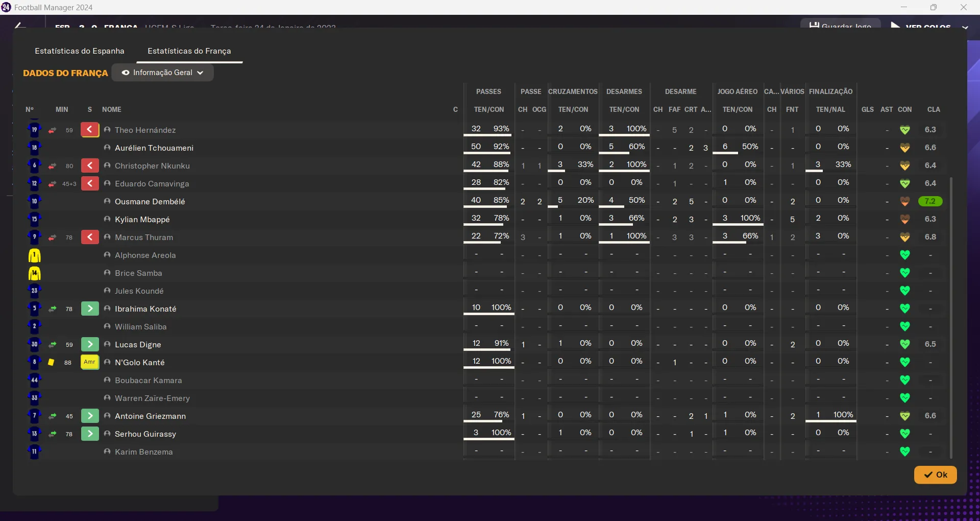Open Ousmane Dembélé player profile

150,201
